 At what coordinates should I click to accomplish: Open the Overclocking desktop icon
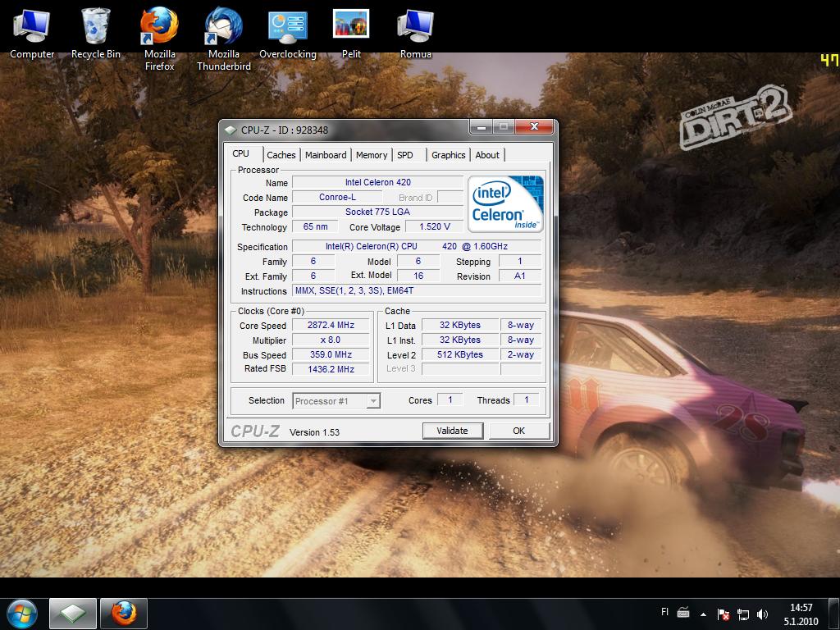pos(288,33)
